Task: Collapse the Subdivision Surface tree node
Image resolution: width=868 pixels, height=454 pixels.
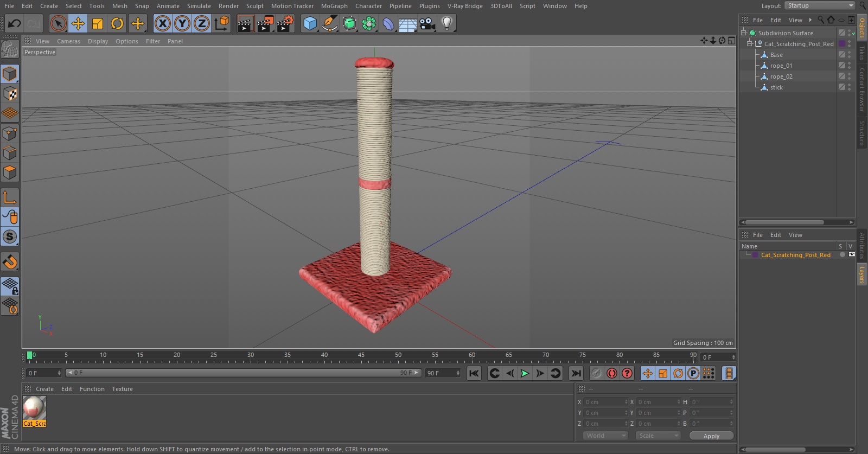Action: coord(744,33)
